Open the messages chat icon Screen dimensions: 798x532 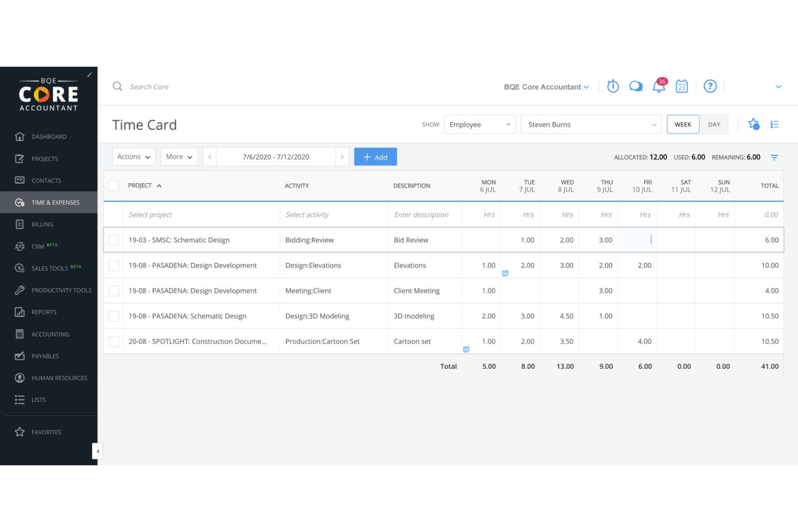[x=636, y=86]
